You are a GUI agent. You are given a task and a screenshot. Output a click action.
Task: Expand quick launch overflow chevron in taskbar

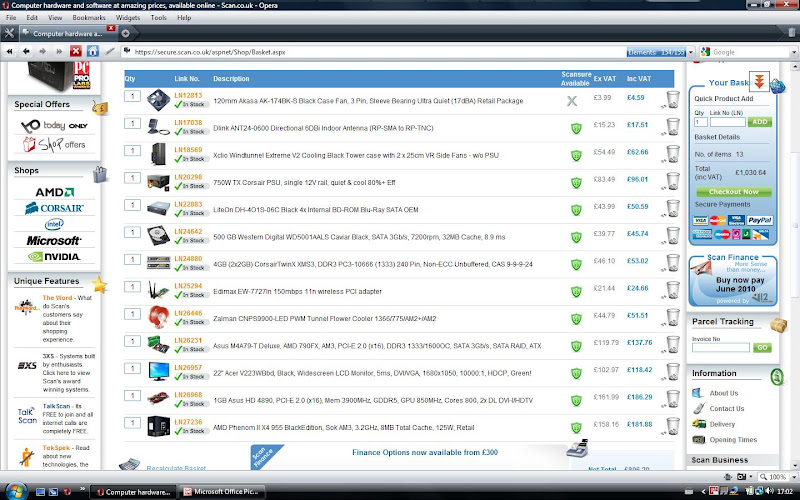82,489
